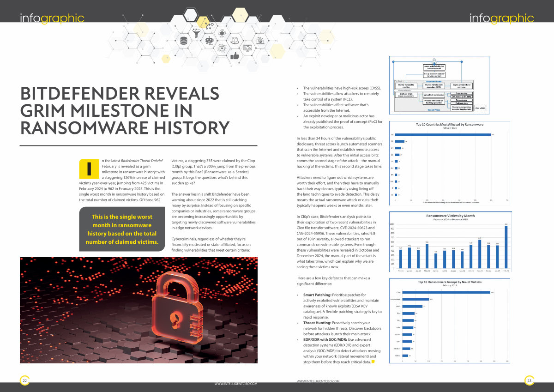Click the yellow drop cap letter I

coord(88,169)
